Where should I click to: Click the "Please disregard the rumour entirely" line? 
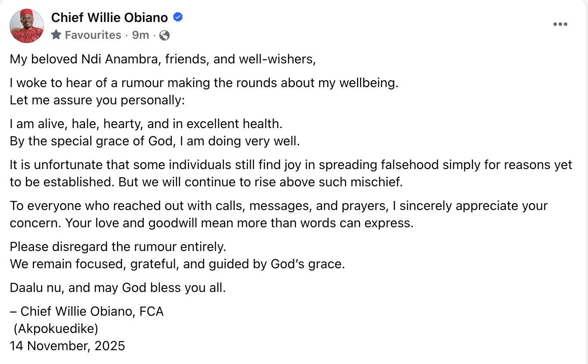pos(118,247)
